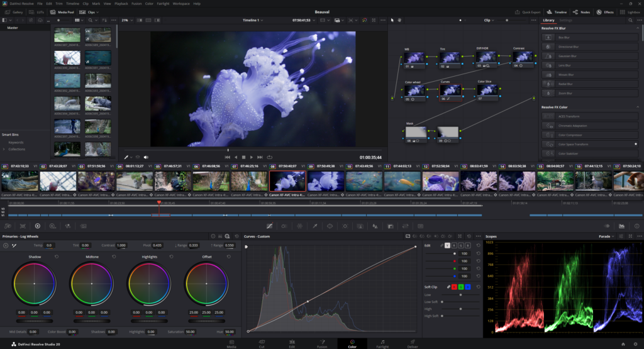Enable the R channel curve edit button
This screenshot has width=644, height=349.
(x=454, y=245)
